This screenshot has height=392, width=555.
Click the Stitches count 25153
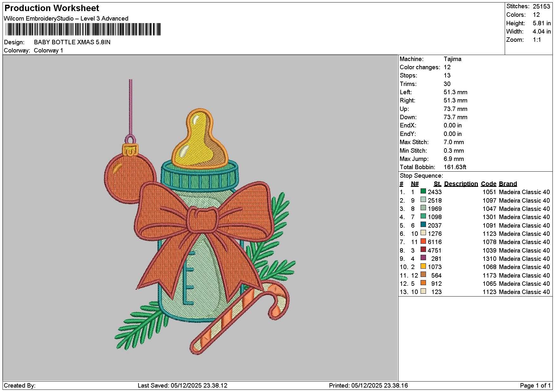(541, 6)
